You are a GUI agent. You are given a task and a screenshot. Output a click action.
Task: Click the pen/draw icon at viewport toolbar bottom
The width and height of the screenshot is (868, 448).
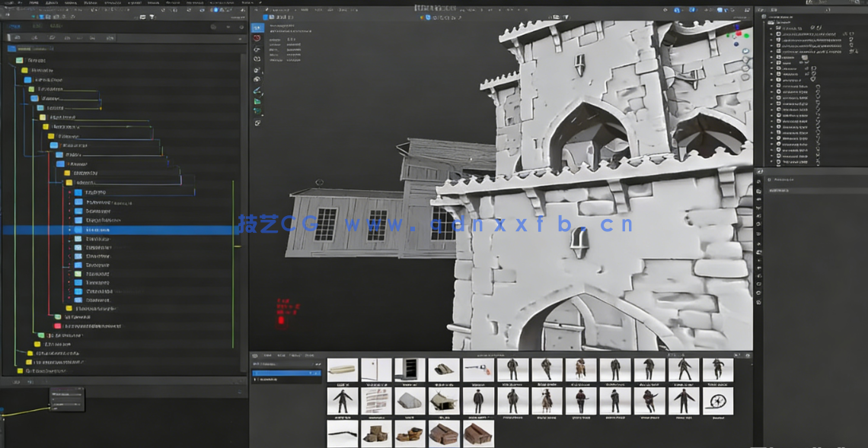tap(257, 88)
